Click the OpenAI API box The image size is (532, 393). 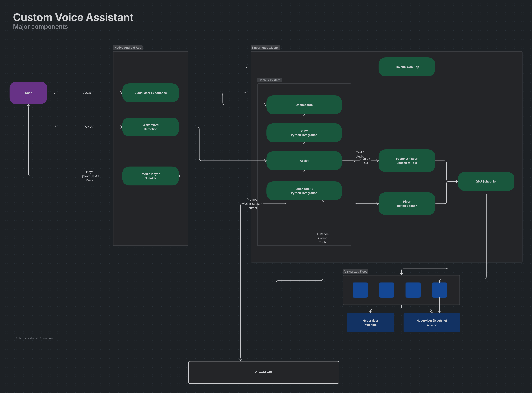[x=264, y=372]
